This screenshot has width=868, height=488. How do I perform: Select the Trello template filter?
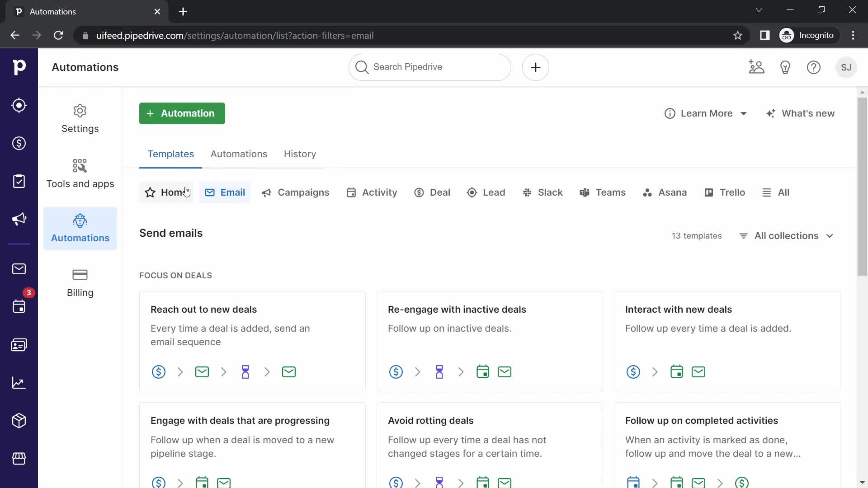725,192
